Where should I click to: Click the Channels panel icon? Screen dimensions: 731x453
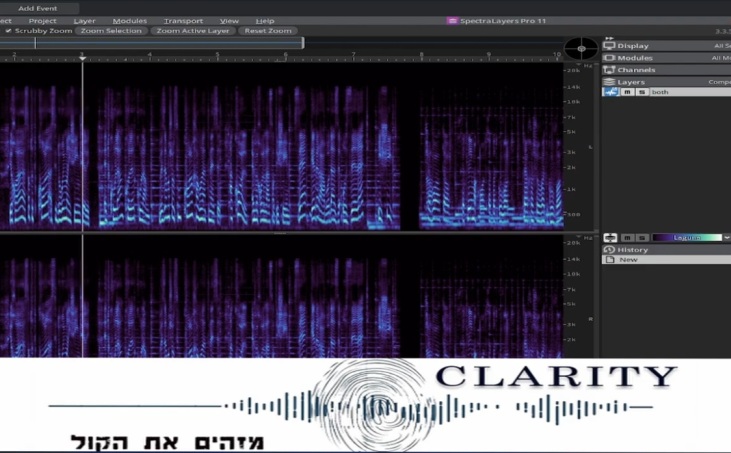609,70
